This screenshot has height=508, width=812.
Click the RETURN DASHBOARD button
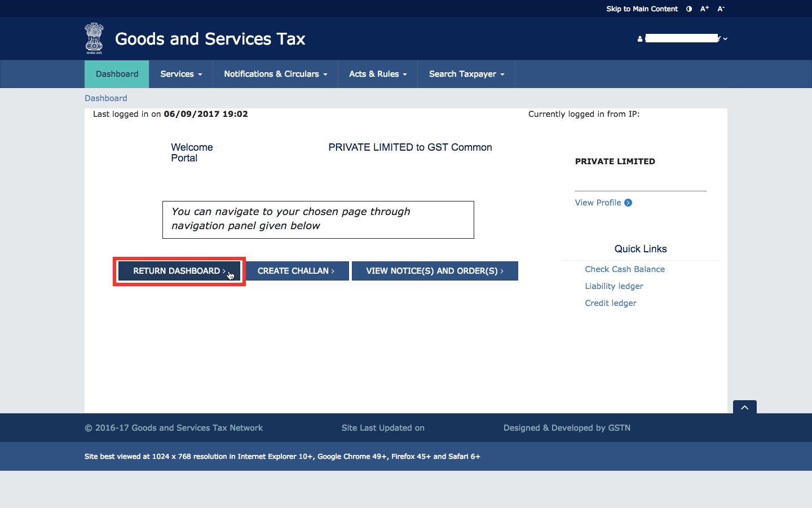click(179, 271)
